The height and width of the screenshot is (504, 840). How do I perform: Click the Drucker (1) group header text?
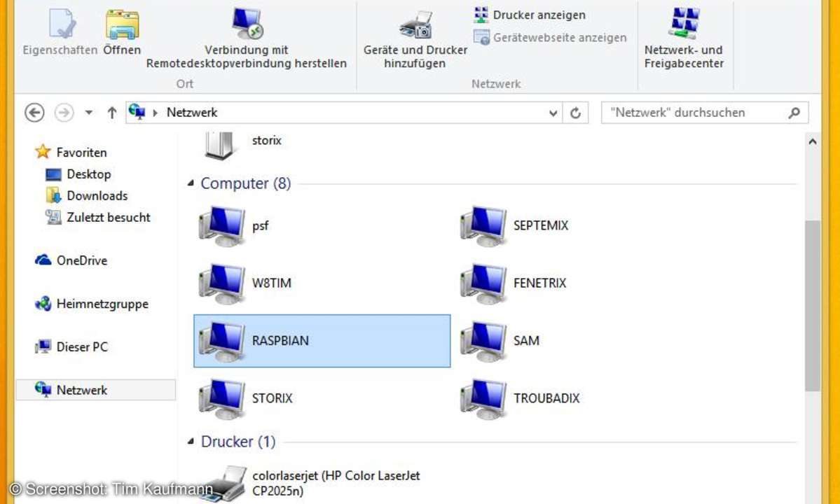point(238,442)
